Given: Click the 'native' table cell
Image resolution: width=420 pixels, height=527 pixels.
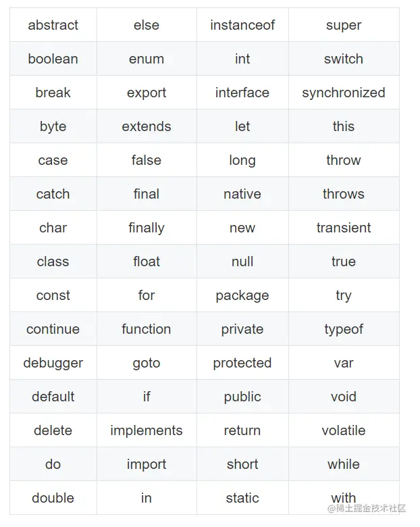Looking at the screenshot, I should tap(242, 194).
